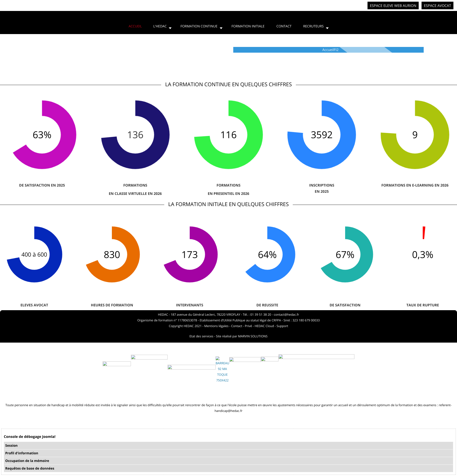Click the DE SATISFACTION EN 2025 label
The height and width of the screenshot is (476, 457).
click(42, 185)
